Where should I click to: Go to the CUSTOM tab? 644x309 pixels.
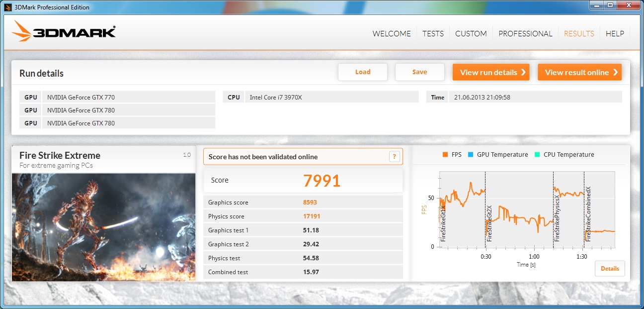(x=471, y=34)
